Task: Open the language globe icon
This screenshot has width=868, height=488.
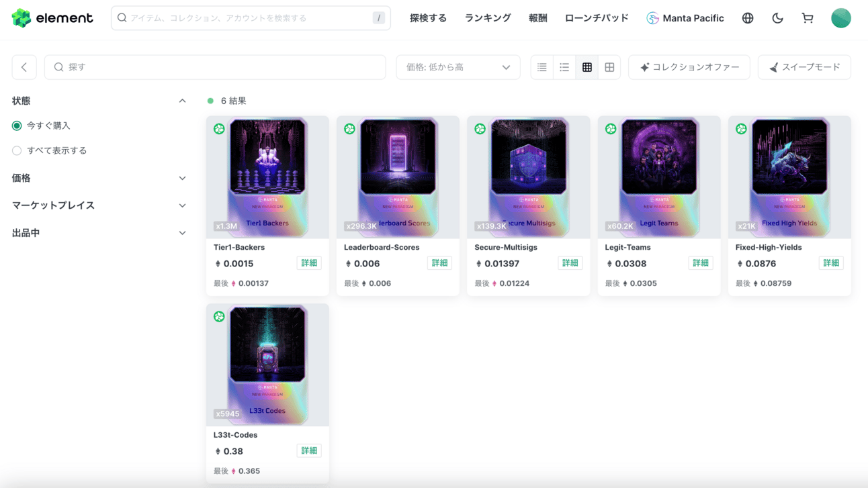Action: (x=748, y=18)
